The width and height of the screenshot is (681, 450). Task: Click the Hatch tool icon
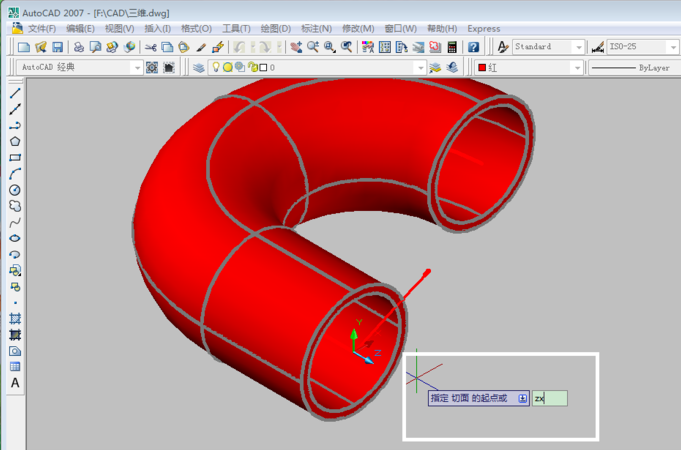15,318
